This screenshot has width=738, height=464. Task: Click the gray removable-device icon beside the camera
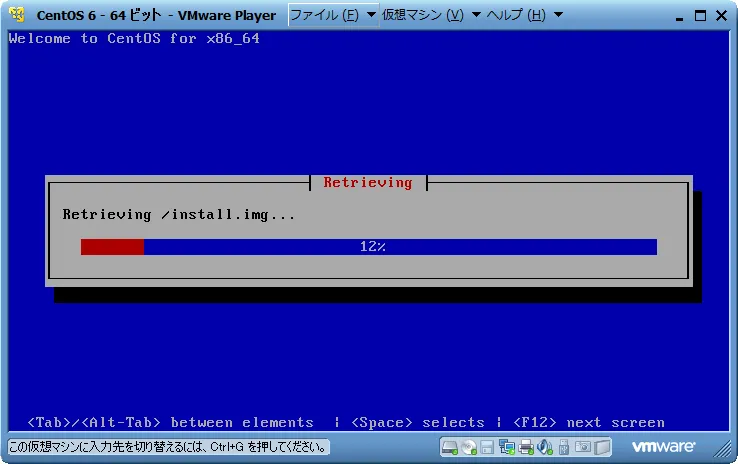click(x=602, y=447)
